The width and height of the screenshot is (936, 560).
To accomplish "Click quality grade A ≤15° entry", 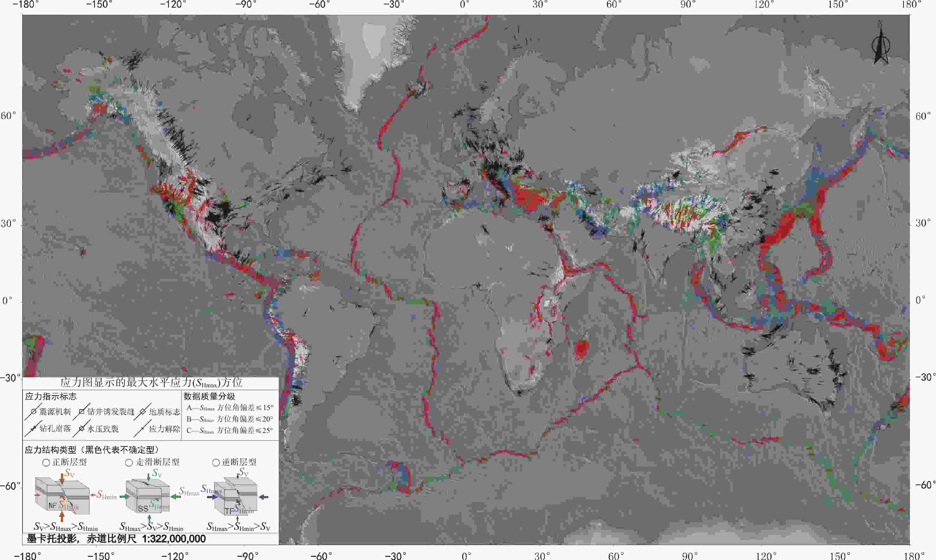I will (230, 408).
